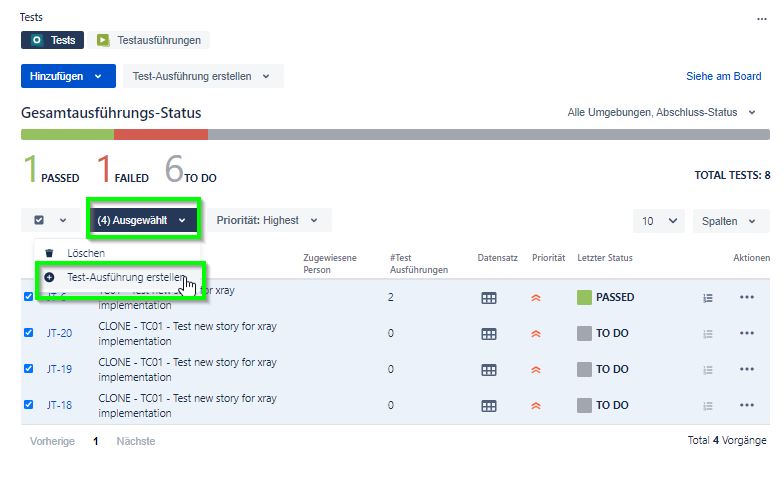Toggle the select-all checkbox above the table
Image resolution: width=784 pixels, height=483 pixels.
[x=39, y=220]
